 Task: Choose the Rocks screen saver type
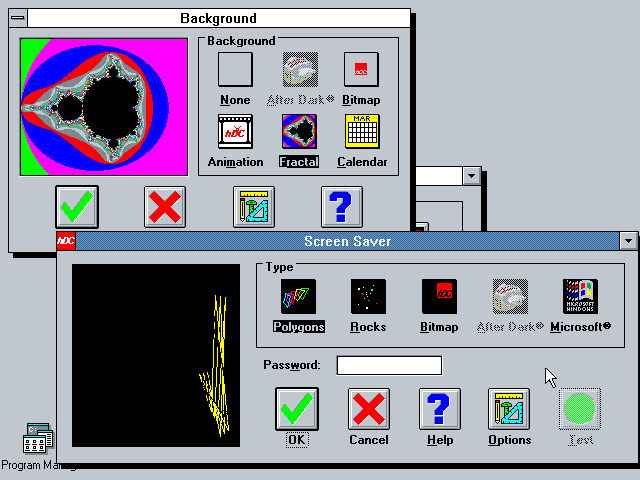pyautogui.click(x=368, y=297)
